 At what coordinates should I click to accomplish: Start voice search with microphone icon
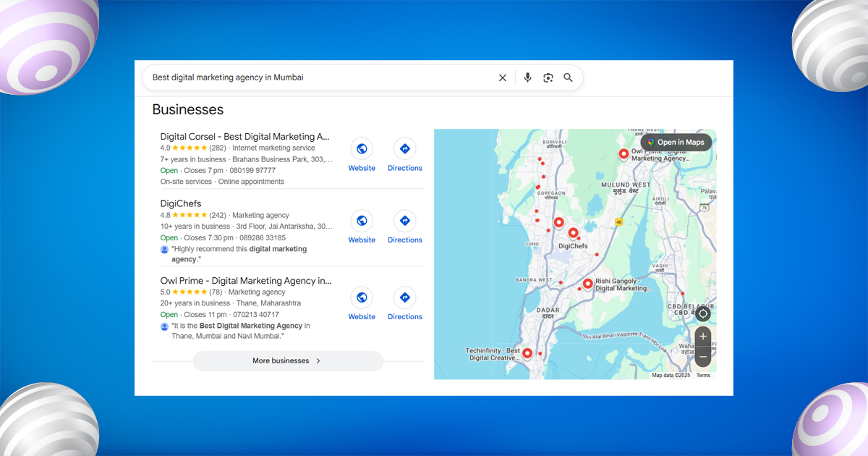[x=527, y=77]
